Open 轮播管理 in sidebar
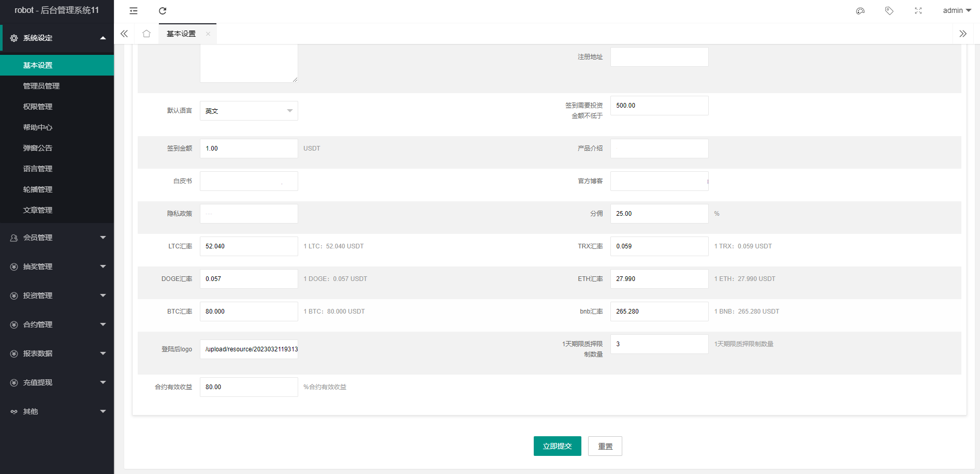The width and height of the screenshot is (980, 474). click(x=38, y=189)
